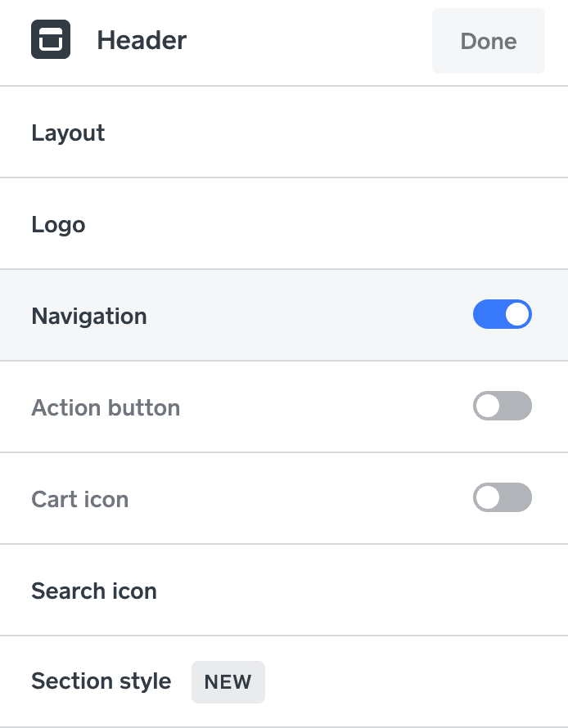Viewport: 568px width, 728px height.
Task: Click the white knob of the Navigation switch
Action: point(517,314)
